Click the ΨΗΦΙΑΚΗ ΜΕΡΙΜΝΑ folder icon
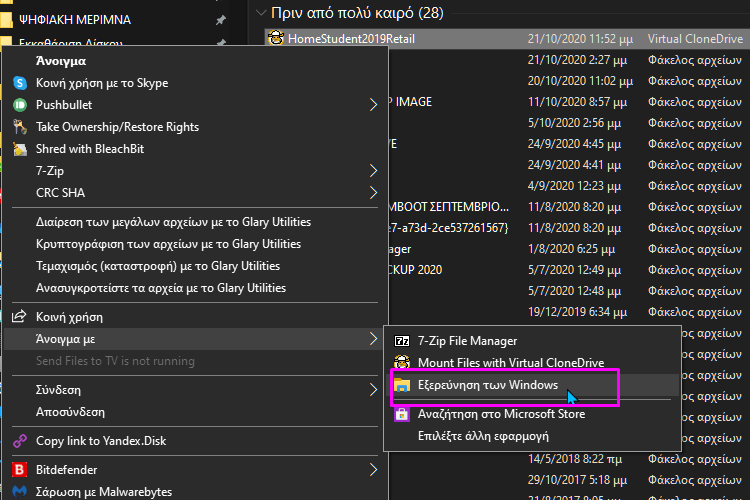 tap(6, 20)
